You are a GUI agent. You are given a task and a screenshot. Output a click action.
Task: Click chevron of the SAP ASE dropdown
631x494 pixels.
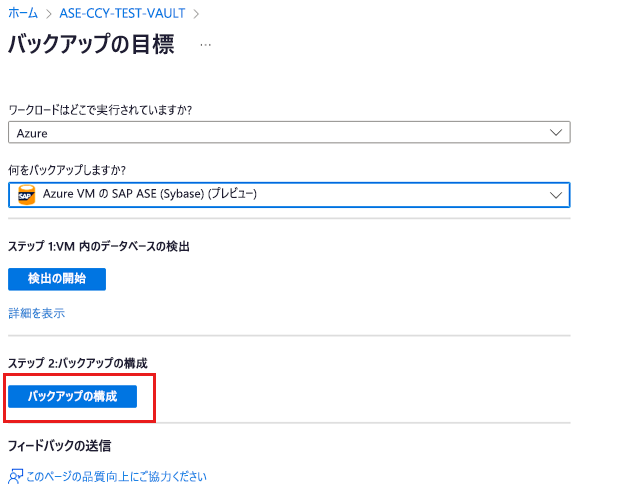pos(556,196)
